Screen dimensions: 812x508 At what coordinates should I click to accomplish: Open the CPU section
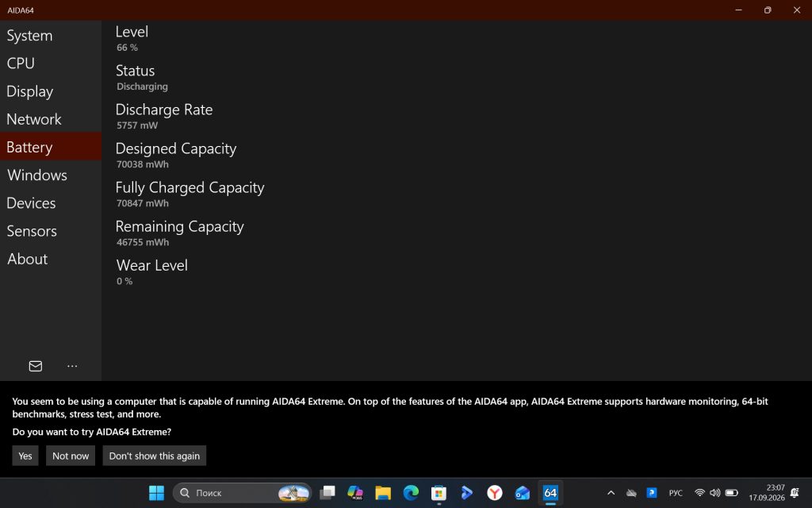(x=50, y=63)
